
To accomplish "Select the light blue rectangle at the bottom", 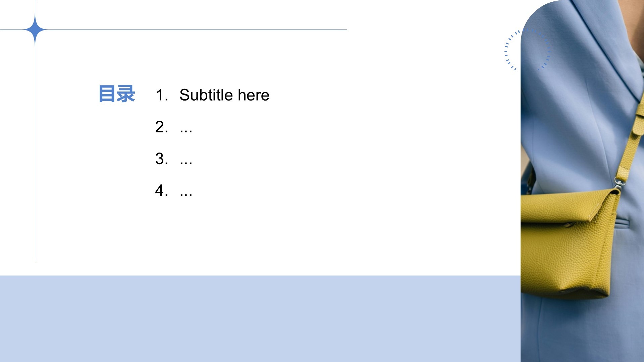I will click(x=260, y=319).
